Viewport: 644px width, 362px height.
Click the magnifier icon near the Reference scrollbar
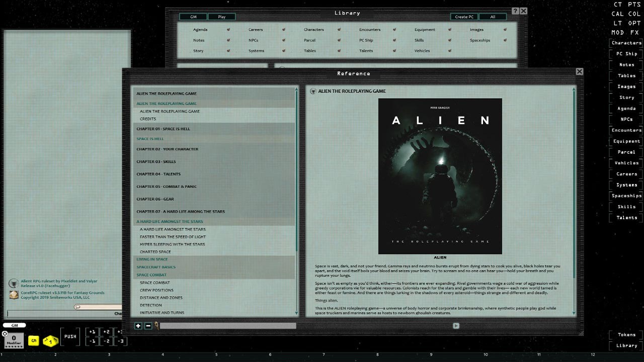tap(156, 325)
